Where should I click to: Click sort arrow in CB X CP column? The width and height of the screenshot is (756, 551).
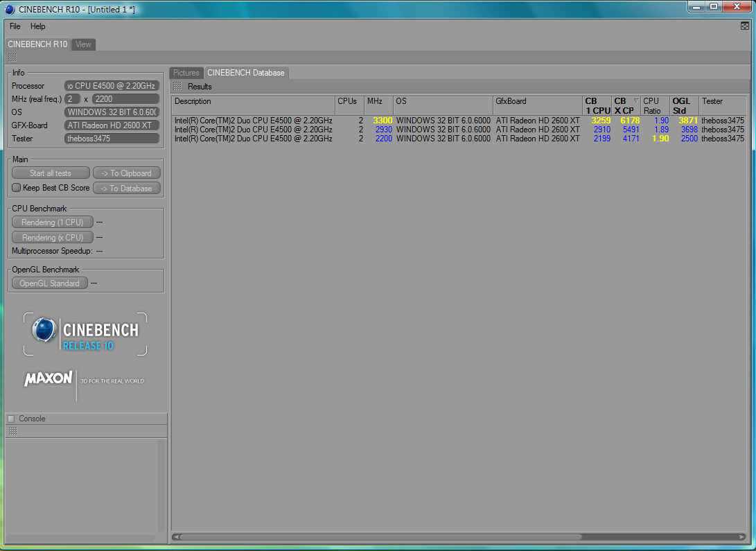636,100
